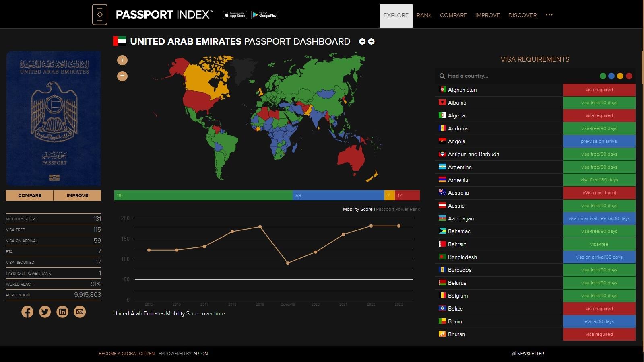Image resolution: width=644 pixels, height=362 pixels.
Task: Switch chart to Passport Power Rank
Action: 398,209
